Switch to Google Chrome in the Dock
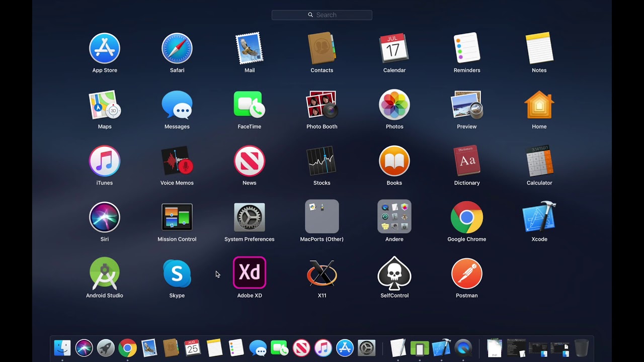Screen dimensions: 644x362 128,348
